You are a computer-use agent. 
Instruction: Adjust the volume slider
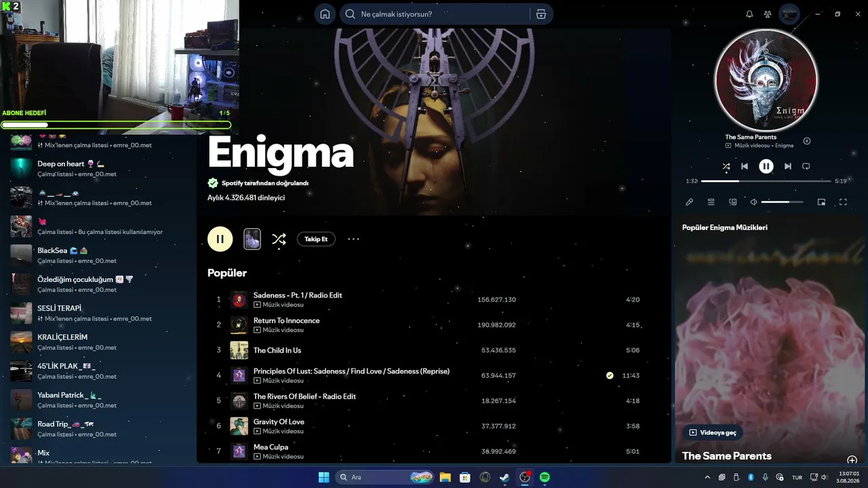click(x=783, y=202)
